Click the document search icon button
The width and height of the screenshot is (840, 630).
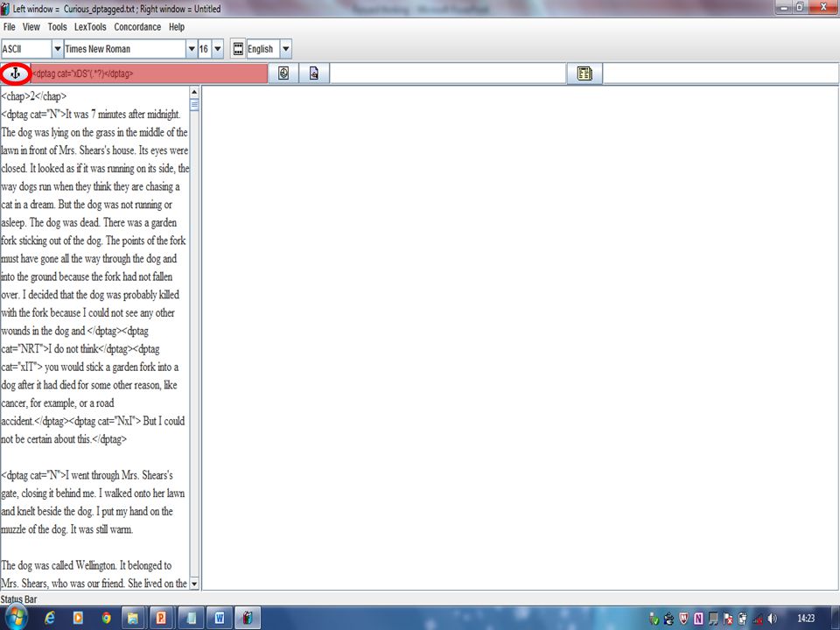pos(314,73)
